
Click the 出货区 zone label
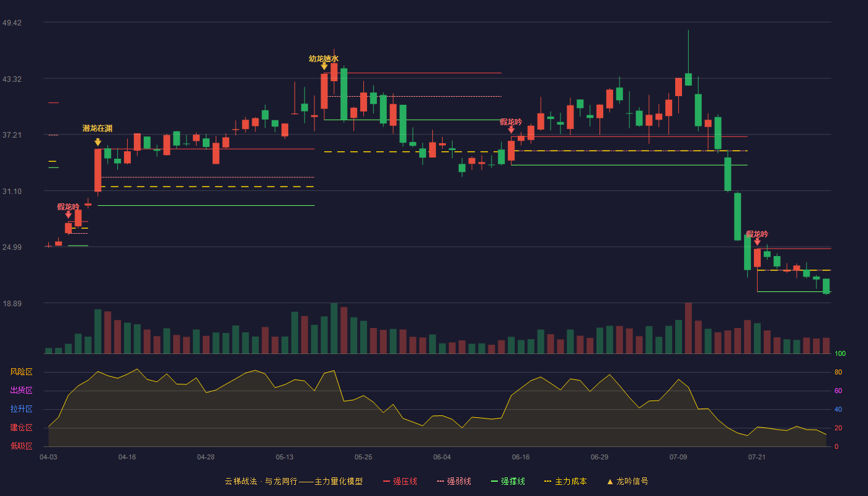21,391
